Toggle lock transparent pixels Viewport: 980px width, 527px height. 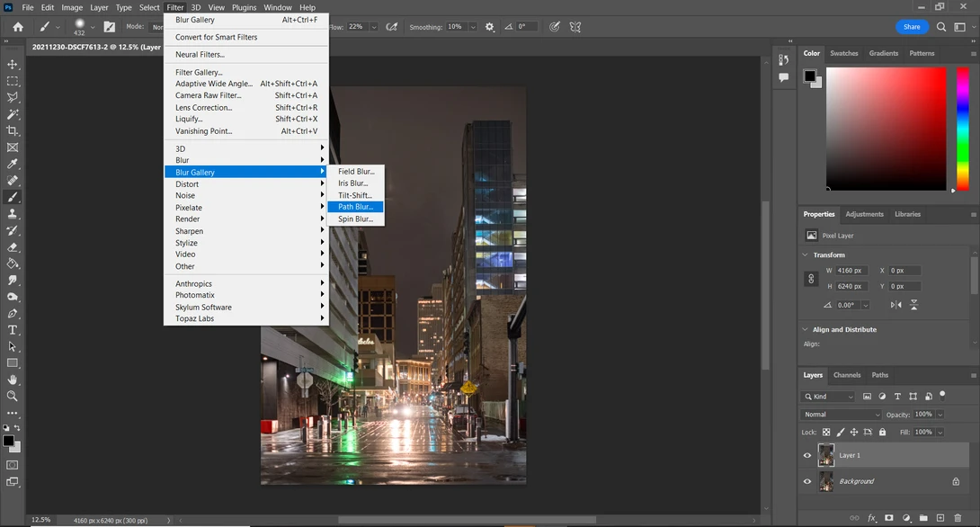pos(826,432)
